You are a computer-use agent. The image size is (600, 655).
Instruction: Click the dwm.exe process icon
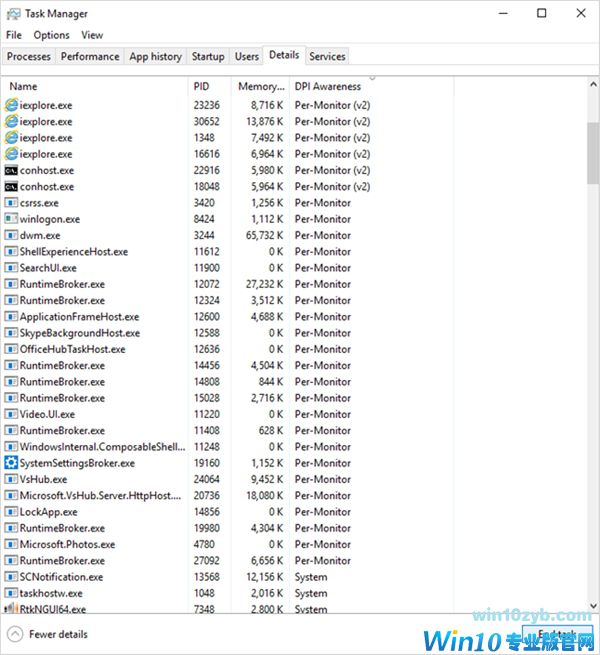[11, 235]
